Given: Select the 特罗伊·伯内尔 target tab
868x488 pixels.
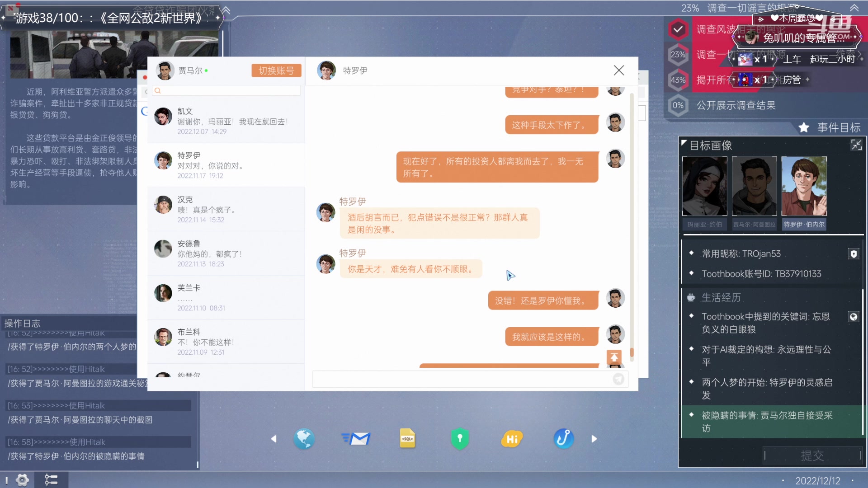Looking at the screenshot, I should [x=804, y=225].
